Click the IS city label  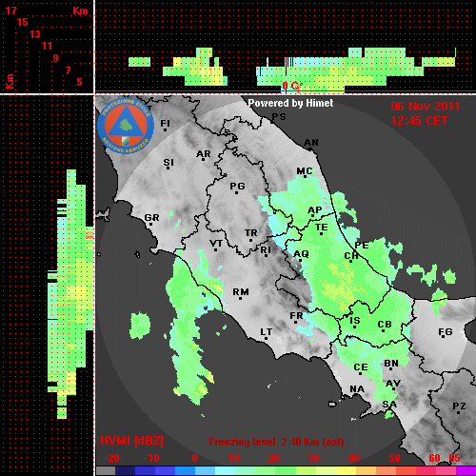(355, 322)
